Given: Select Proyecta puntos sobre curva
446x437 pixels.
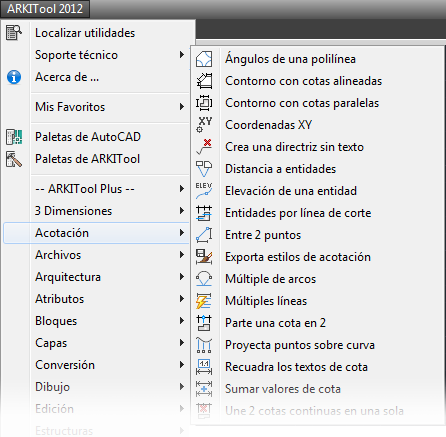Looking at the screenshot, I should click(300, 345).
